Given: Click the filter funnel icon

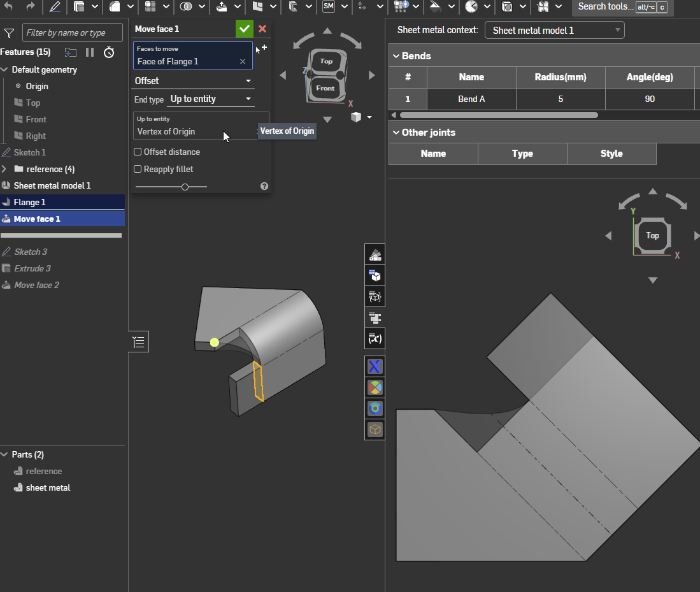Looking at the screenshot, I should point(9,33).
